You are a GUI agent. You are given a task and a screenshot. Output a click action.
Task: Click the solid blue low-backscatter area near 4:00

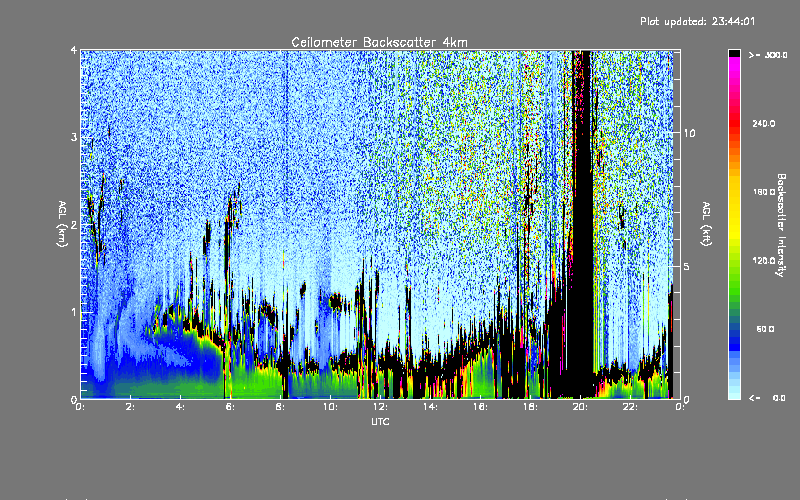tap(184, 352)
